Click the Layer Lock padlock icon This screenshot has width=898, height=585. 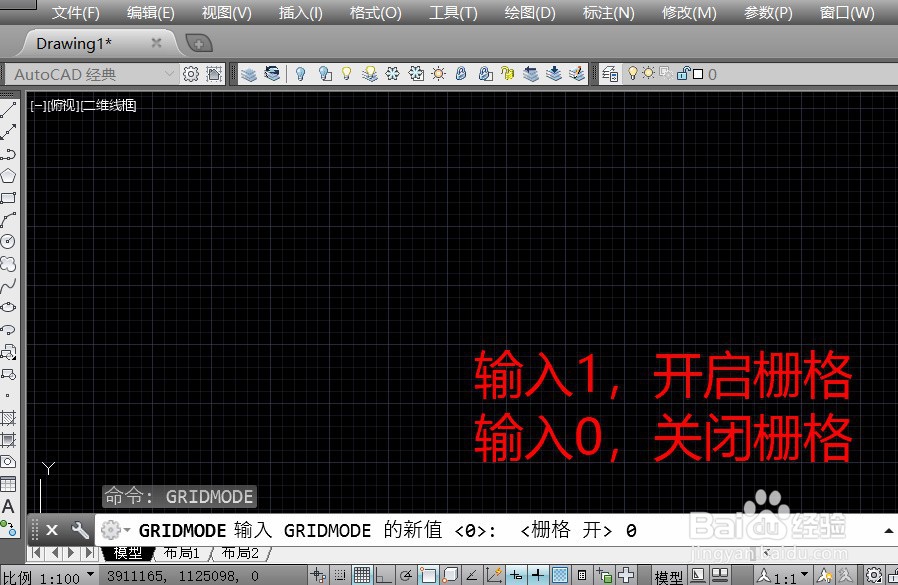pyautogui.click(x=461, y=74)
